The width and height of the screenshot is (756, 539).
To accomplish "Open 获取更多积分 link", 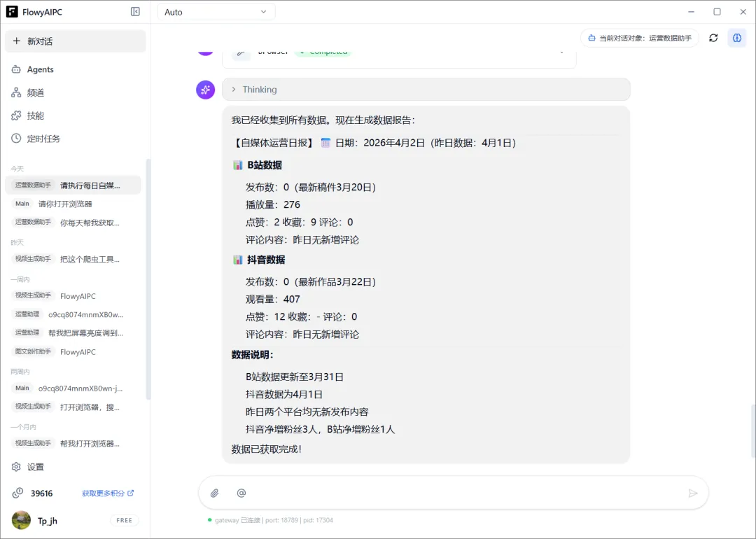I will click(x=108, y=493).
